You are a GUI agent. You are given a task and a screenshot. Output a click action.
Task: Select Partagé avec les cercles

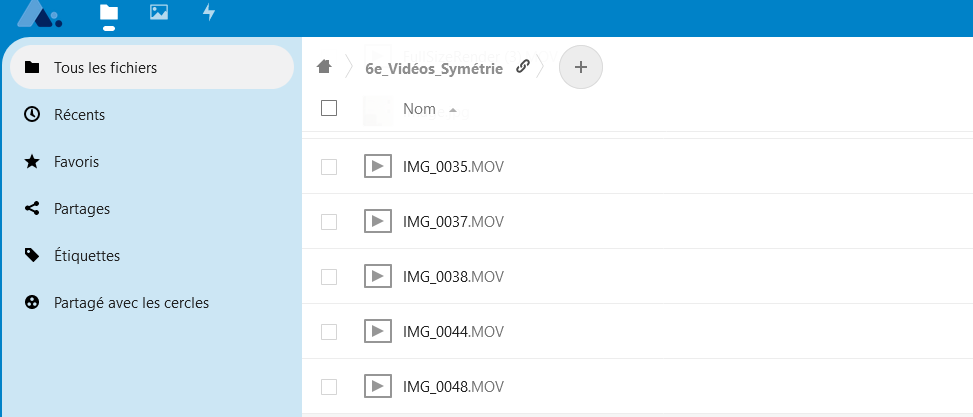131,302
